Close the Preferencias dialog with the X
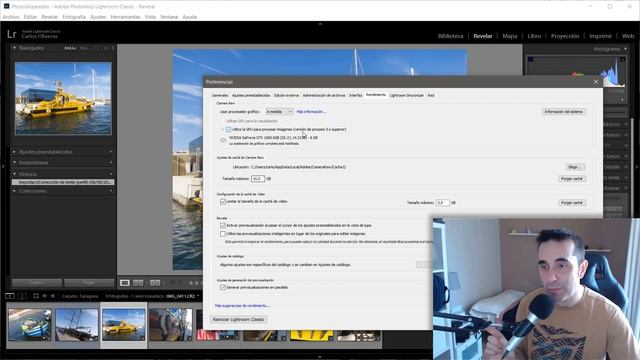 coord(596,82)
